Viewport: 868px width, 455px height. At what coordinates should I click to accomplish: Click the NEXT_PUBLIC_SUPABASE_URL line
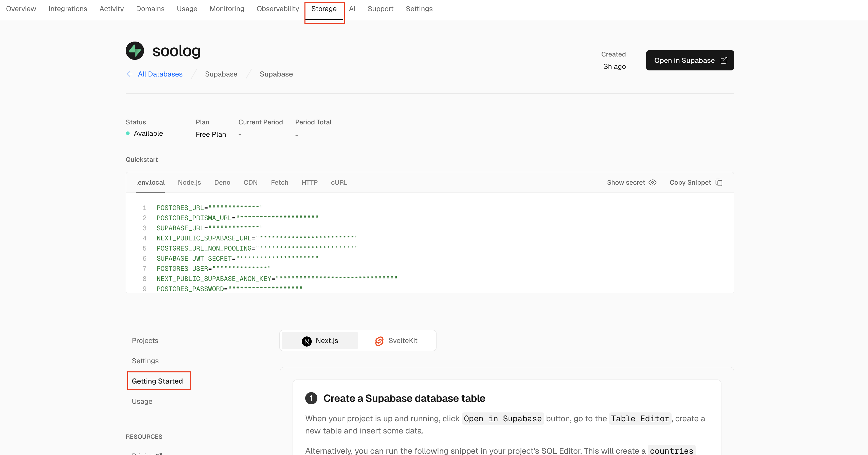[257, 238]
